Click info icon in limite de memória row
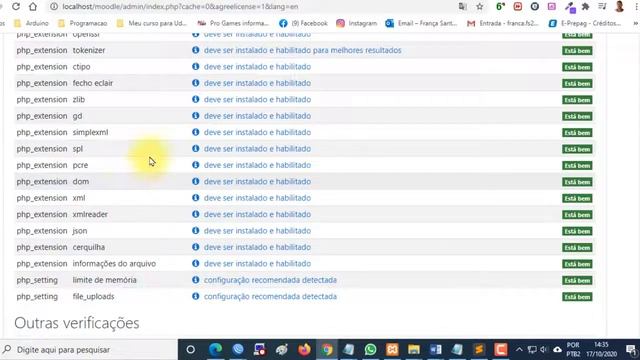640x360 pixels. [196, 280]
